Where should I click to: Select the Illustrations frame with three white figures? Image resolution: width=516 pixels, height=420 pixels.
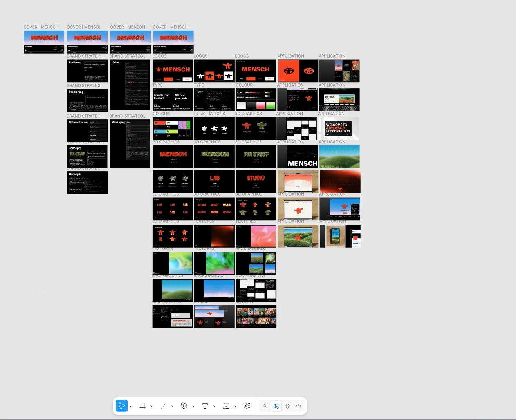pos(215,129)
